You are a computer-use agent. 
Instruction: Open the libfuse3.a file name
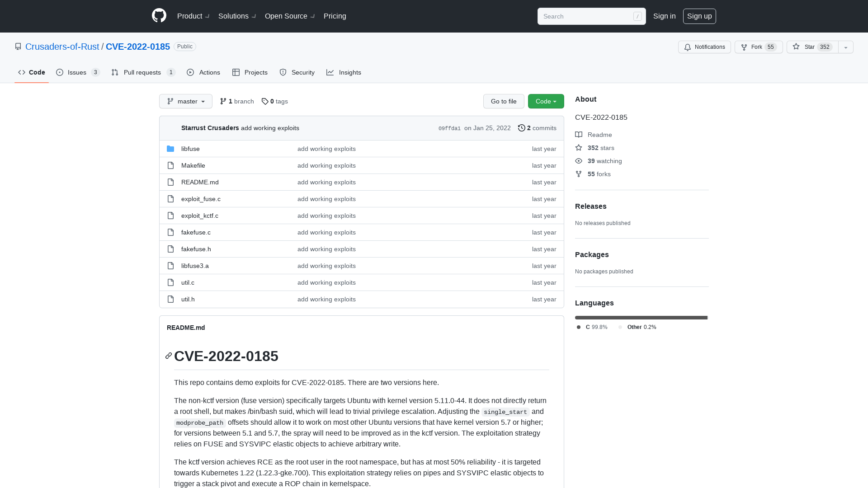coord(195,266)
